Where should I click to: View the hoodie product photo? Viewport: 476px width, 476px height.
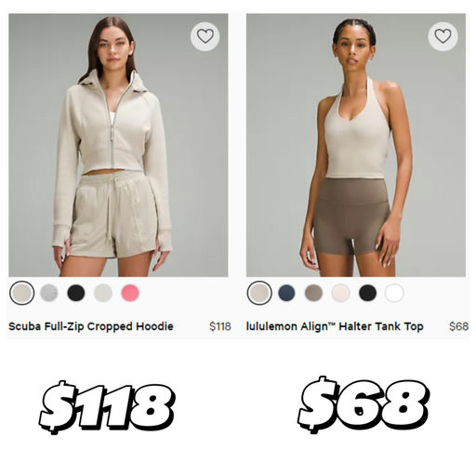tap(118, 145)
